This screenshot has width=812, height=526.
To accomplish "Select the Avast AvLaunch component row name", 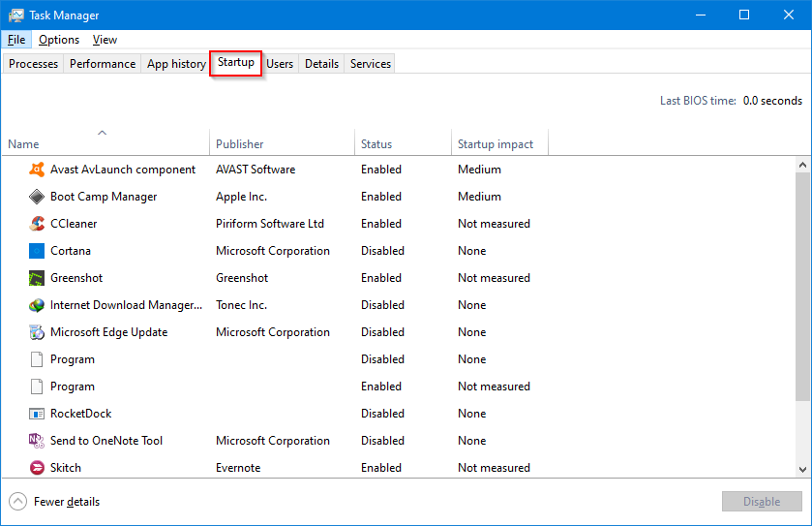I will coord(123,170).
